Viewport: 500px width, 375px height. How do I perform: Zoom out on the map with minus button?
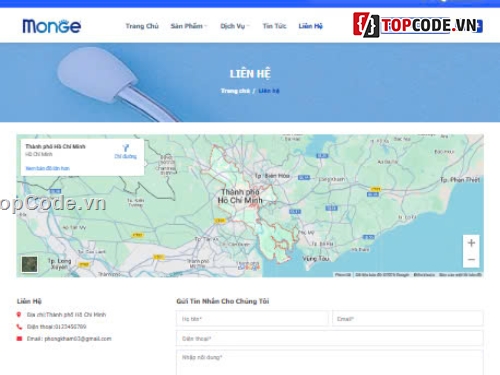point(471,259)
